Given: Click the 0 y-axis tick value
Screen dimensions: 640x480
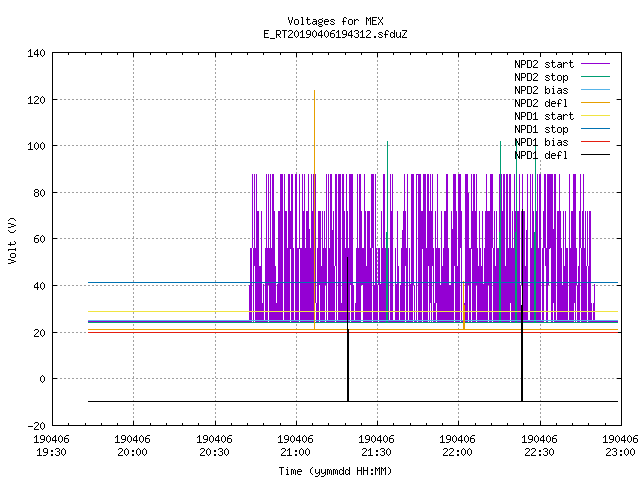Looking at the screenshot, I should (x=42, y=379).
